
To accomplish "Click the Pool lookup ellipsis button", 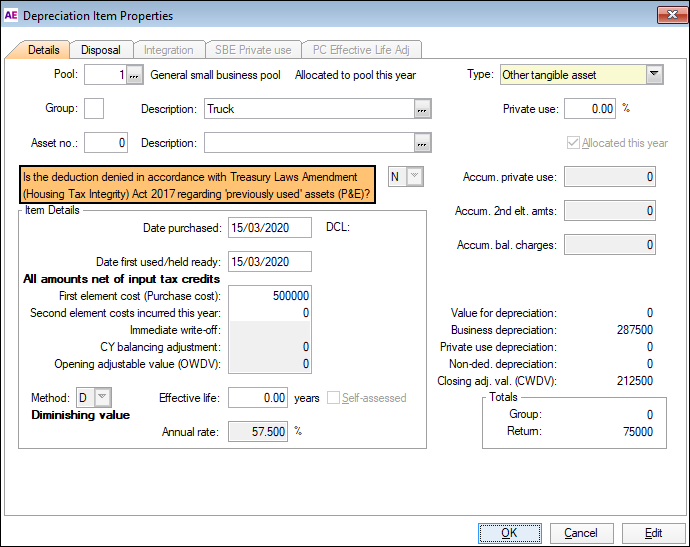I will click(136, 75).
